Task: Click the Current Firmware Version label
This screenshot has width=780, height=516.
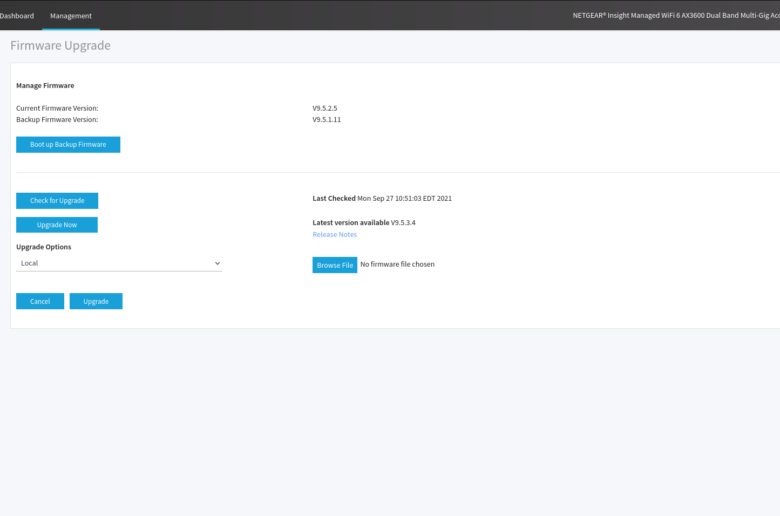Action: [57, 108]
